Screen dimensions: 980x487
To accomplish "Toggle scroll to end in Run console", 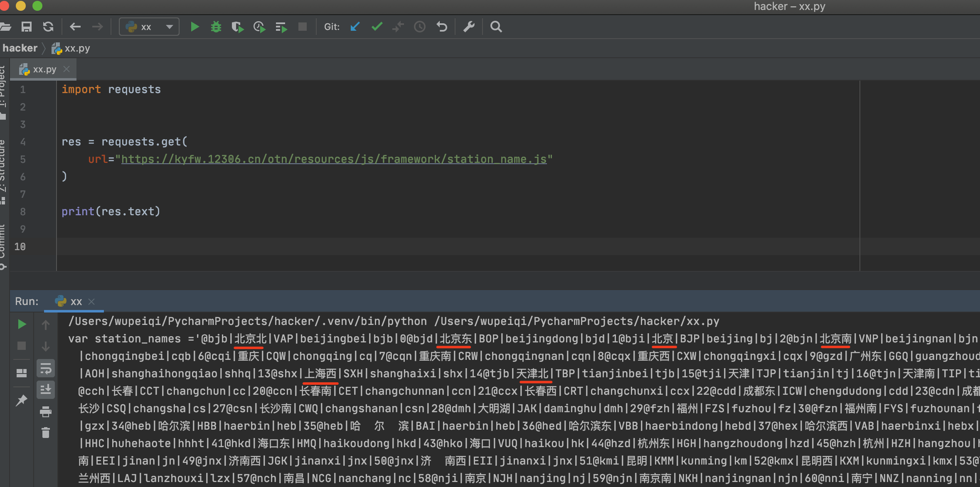I will pos(46,390).
